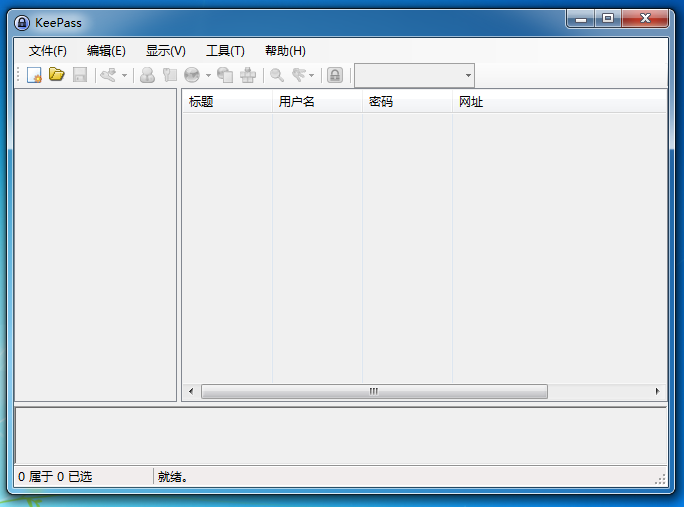Click the New database toolbar icon
The image size is (684, 507).
coord(34,75)
